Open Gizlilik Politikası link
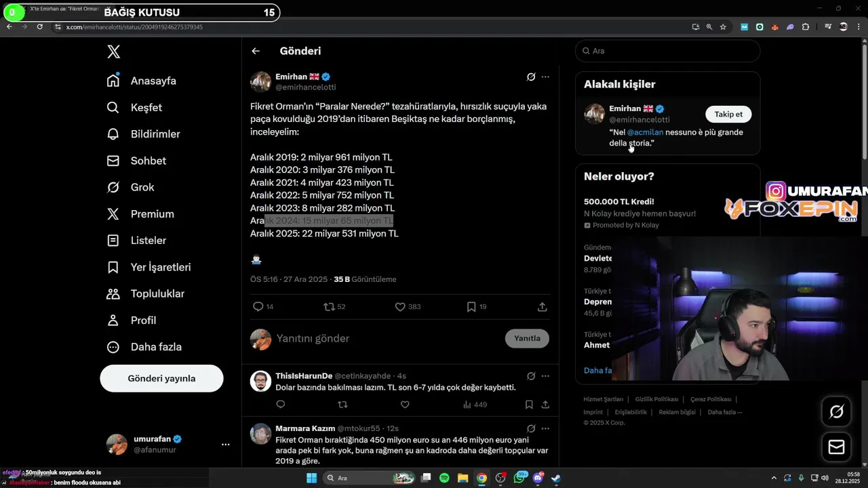 pos(656,400)
